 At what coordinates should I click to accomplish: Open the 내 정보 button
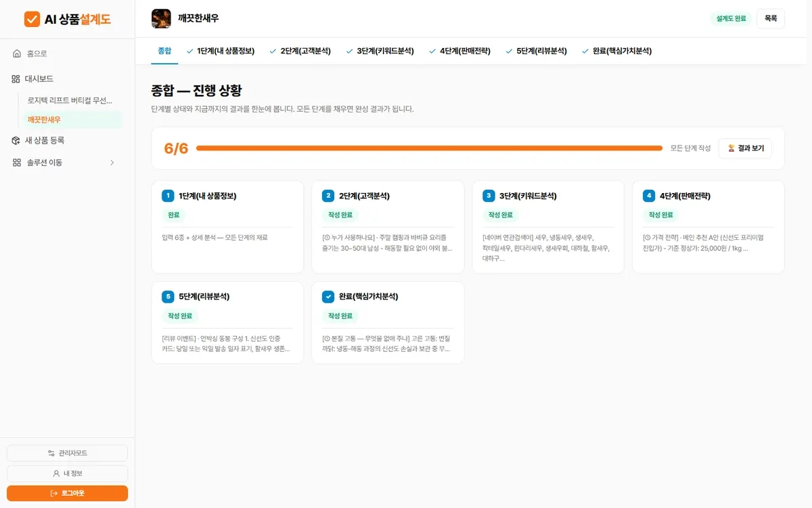pyautogui.click(x=67, y=473)
